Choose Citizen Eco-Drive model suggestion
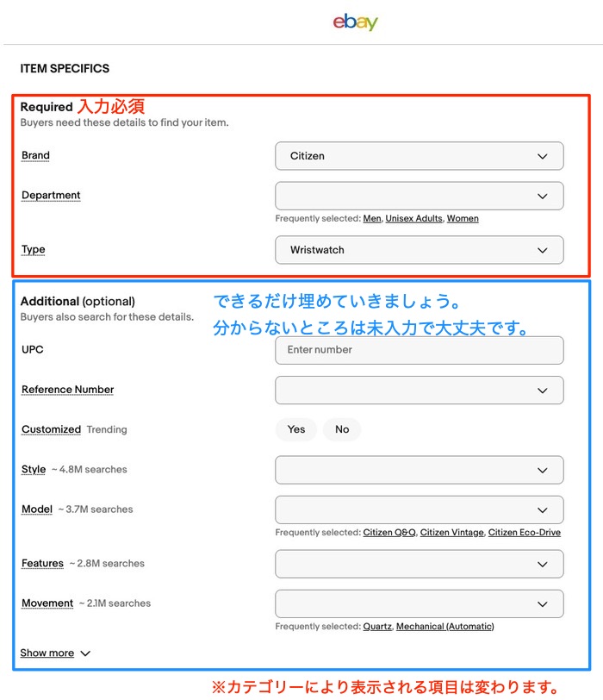 pos(524,533)
